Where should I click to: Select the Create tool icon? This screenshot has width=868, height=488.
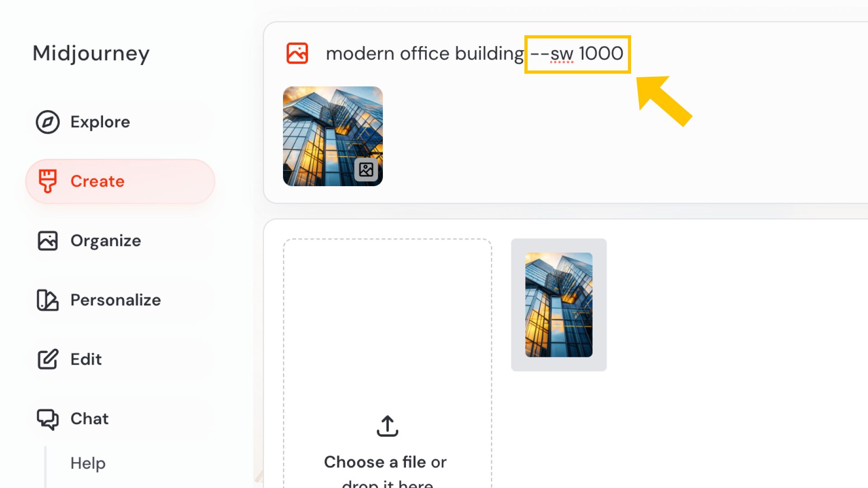click(47, 181)
